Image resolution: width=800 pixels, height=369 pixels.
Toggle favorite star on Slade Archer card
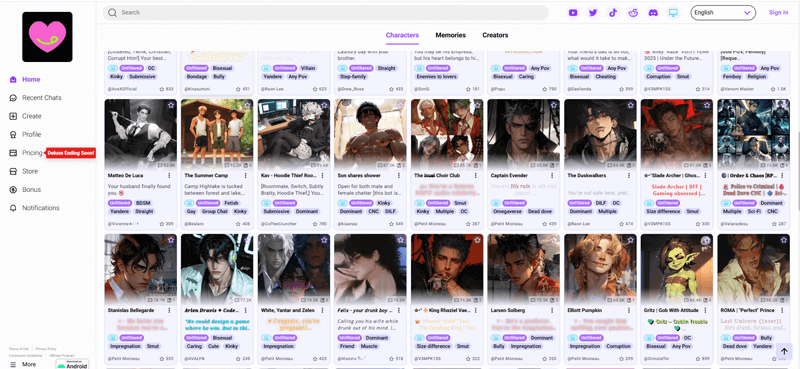point(707,105)
